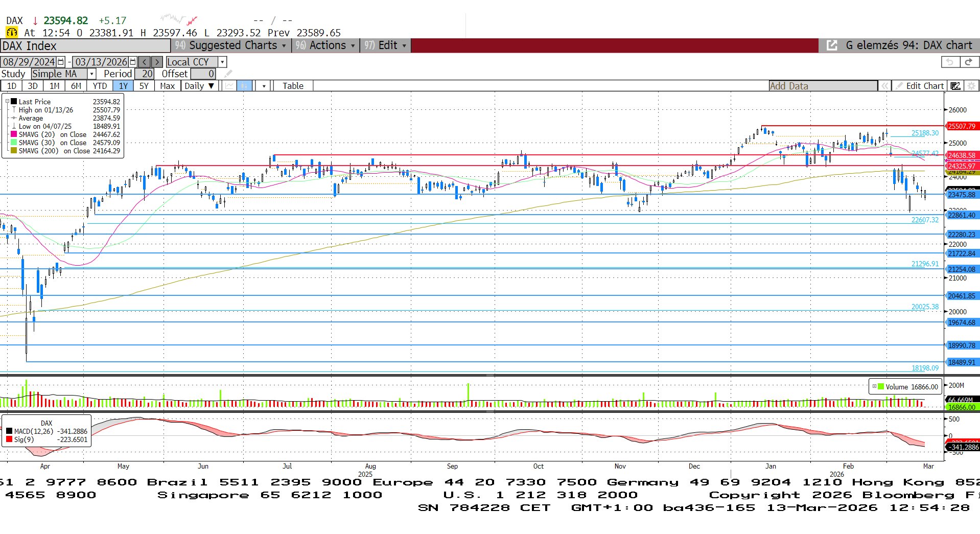Collapse the Last Price legend tree
Viewport: 980px width, 534px height.
coord(7,101)
